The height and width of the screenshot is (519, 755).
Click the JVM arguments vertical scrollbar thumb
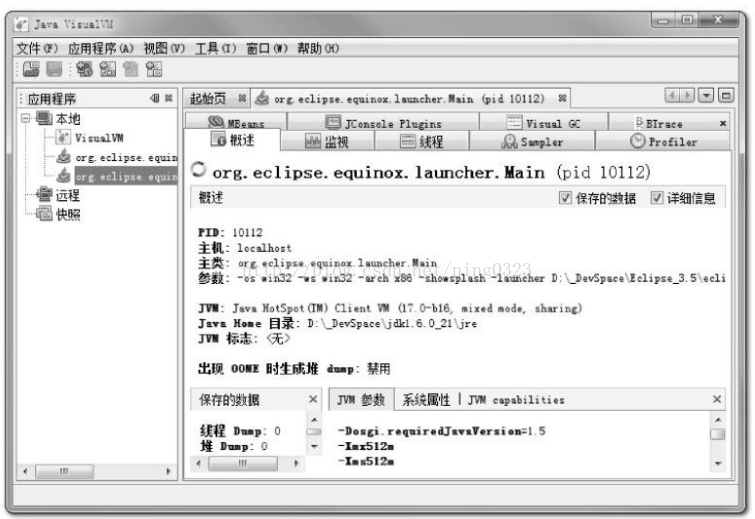tap(718, 434)
